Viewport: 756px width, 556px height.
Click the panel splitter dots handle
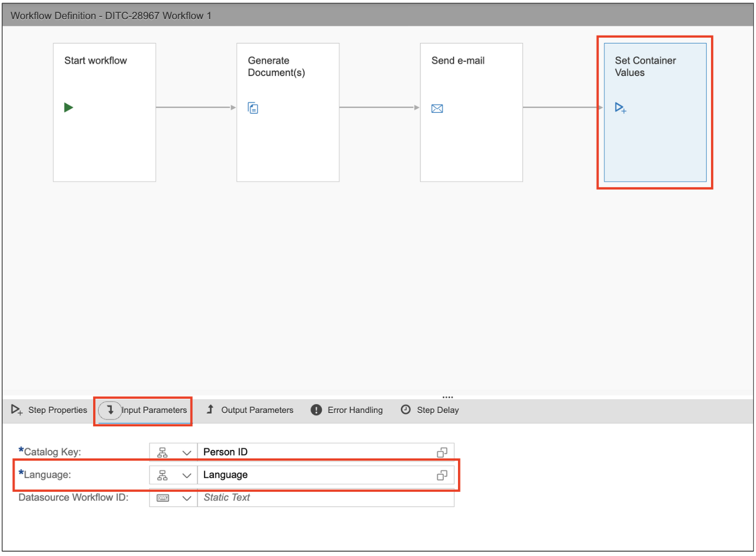pyautogui.click(x=448, y=397)
